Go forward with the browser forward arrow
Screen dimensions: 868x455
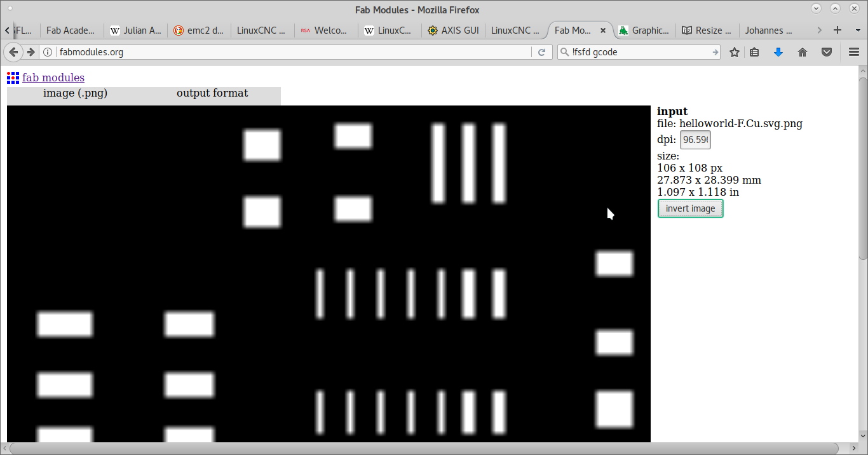click(x=31, y=52)
